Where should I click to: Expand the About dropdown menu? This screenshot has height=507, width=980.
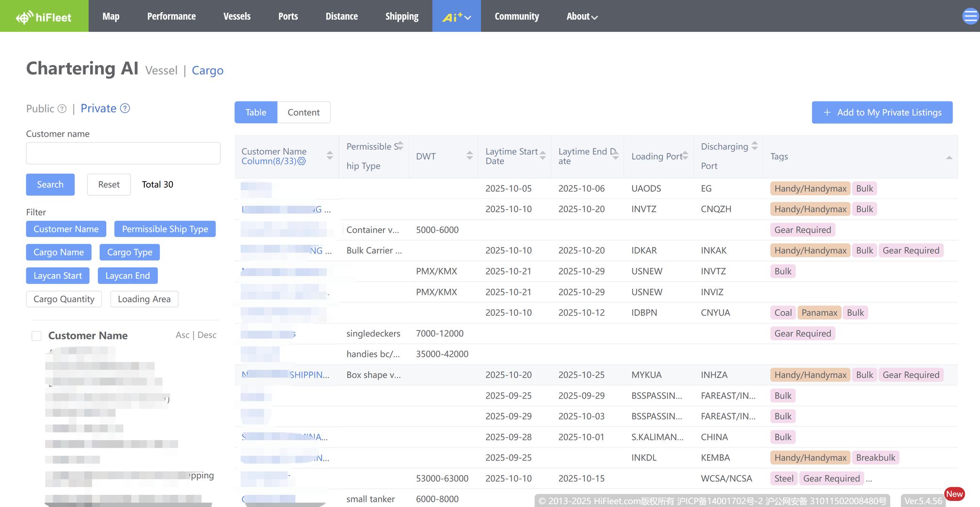pyautogui.click(x=582, y=16)
